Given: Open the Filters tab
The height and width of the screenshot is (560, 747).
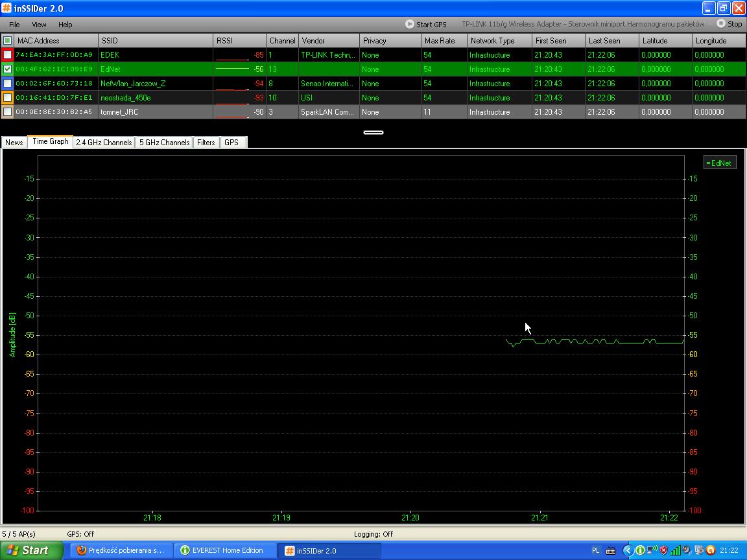Looking at the screenshot, I should 206,143.
